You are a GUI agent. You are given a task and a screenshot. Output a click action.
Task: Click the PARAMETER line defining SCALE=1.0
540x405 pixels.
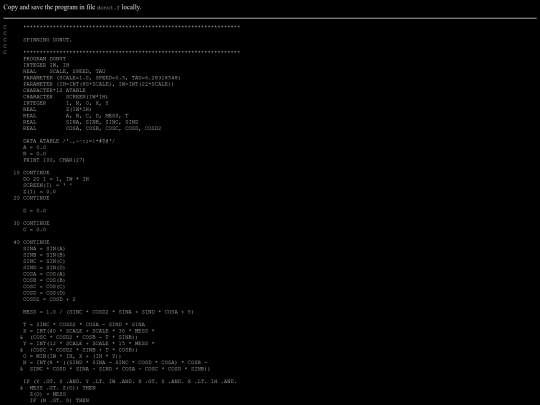(x=102, y=78)
